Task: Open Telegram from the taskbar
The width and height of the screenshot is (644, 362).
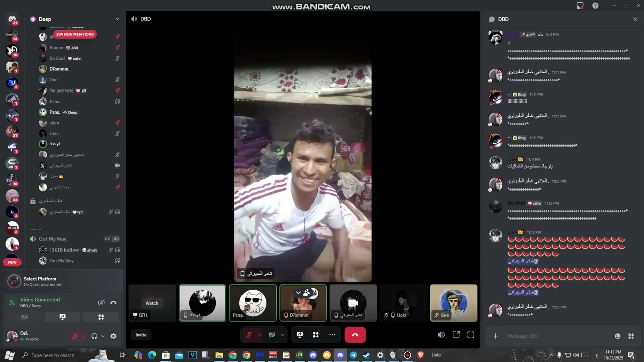Action: click(353, 355)
